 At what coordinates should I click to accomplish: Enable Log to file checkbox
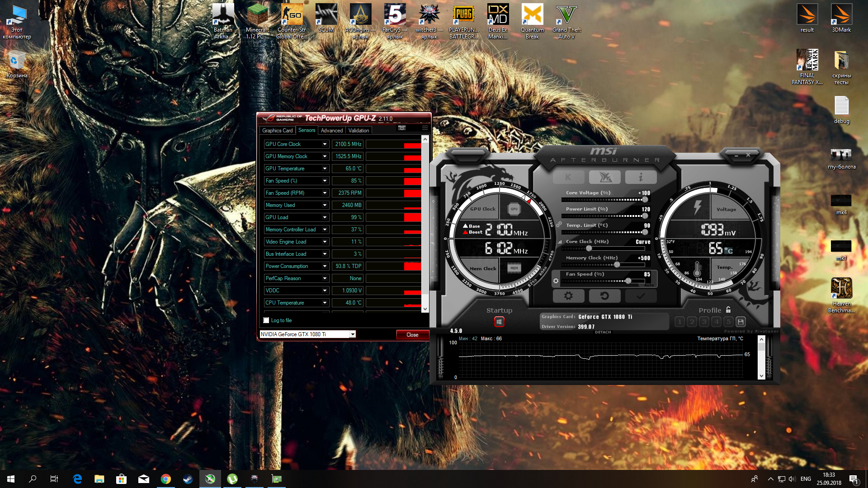click(266, 320)
